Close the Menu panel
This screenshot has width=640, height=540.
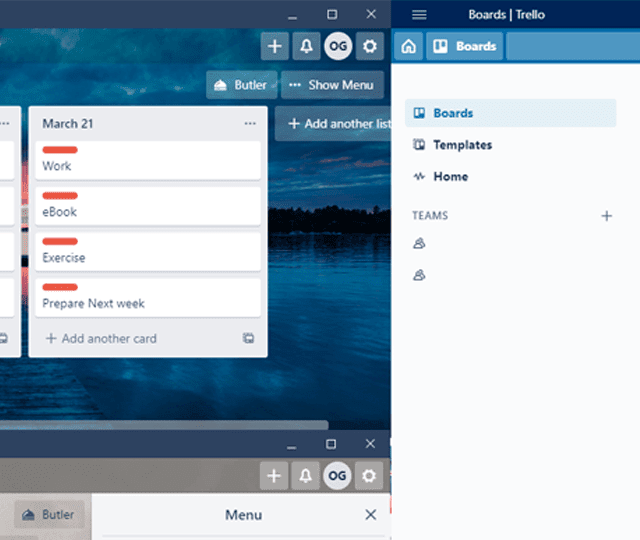pos(371,515)
